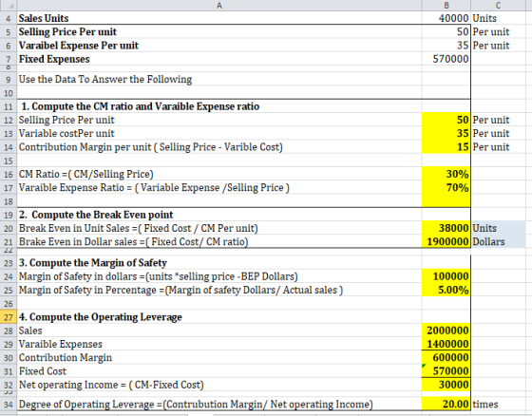Click 'Use the Data To Answer the Following'
Viewport: 532px width, 416px height.
point(105,79)
